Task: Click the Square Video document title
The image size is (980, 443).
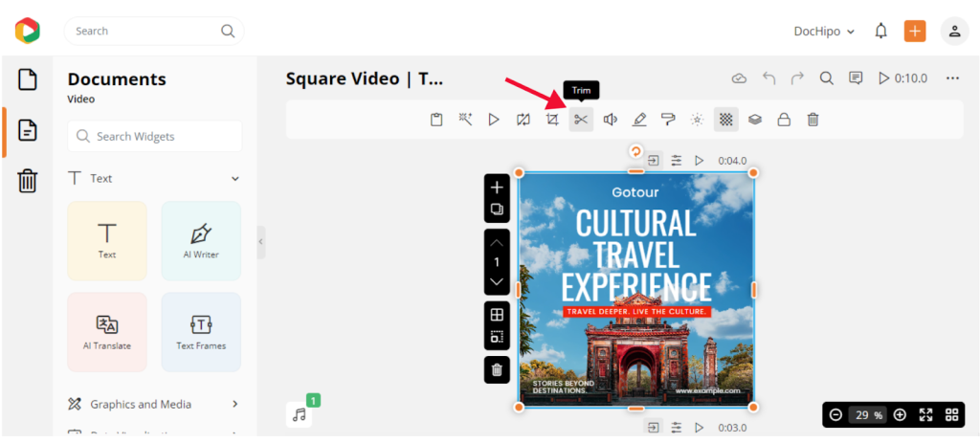Action: pos(365,78)
